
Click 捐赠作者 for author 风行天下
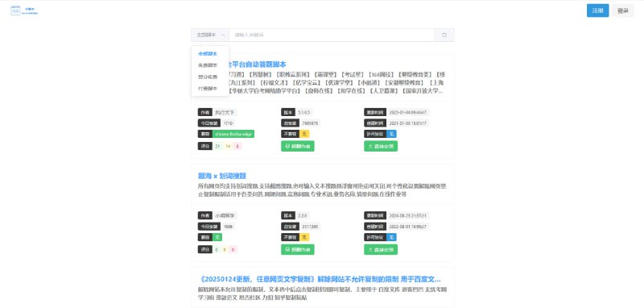coord(298,146)
